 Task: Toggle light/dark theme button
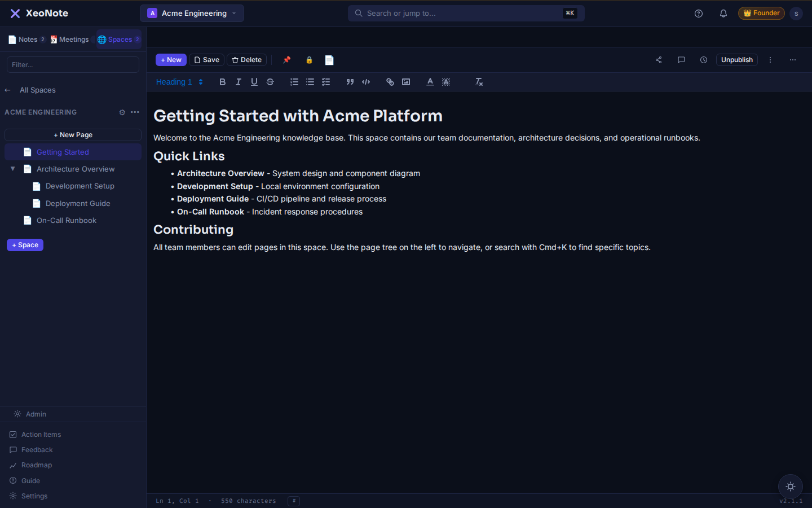[x=791, y=487]
